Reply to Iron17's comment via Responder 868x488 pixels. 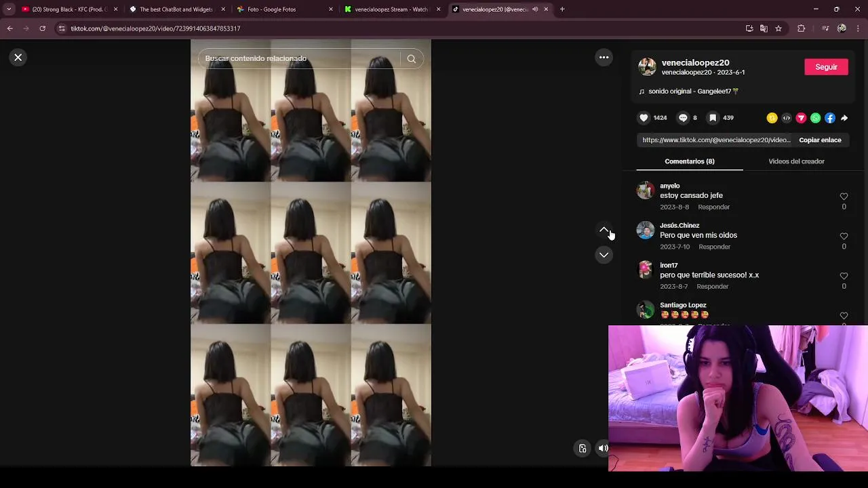tap(712, 287)
